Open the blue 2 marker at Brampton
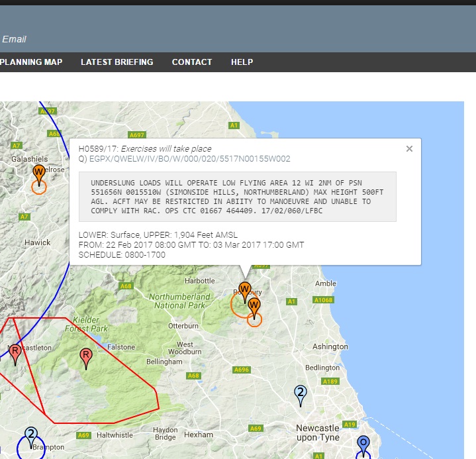The height and width of the screenshot is (459, 476). (31, 434)
